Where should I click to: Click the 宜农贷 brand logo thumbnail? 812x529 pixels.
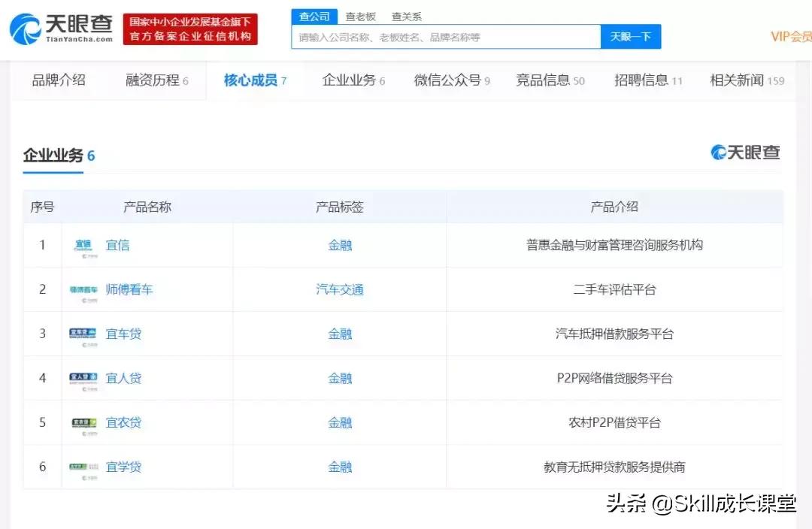tap(84, 422)
